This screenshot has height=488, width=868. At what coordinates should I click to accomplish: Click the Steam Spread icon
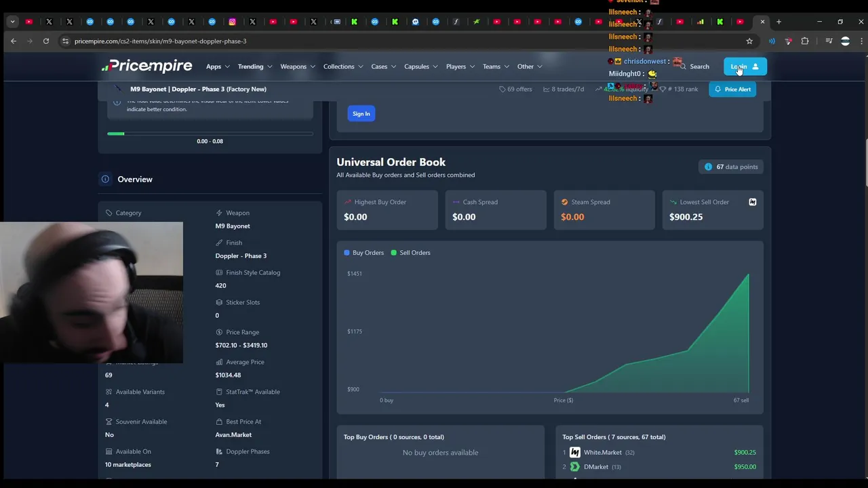click(564, 202)
